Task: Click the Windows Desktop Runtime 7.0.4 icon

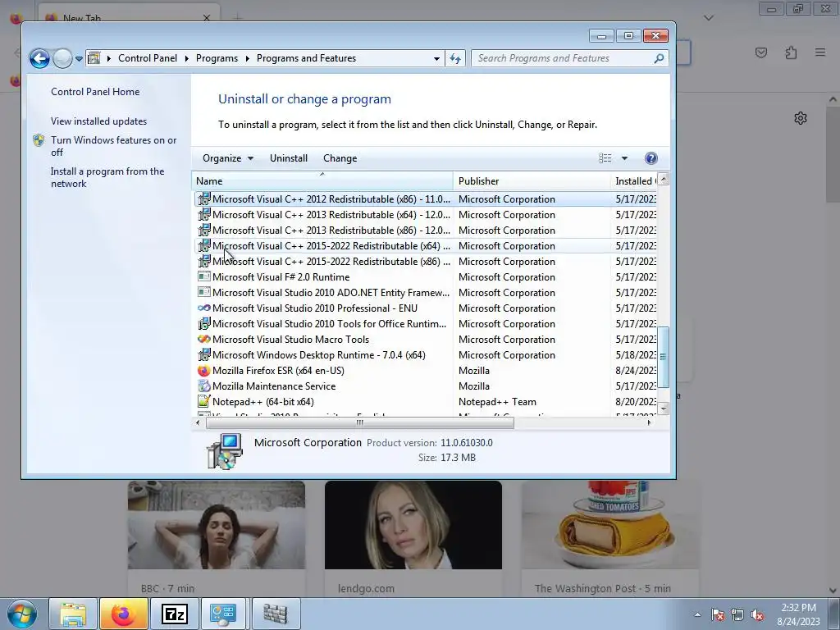Action: coord(204,354)
